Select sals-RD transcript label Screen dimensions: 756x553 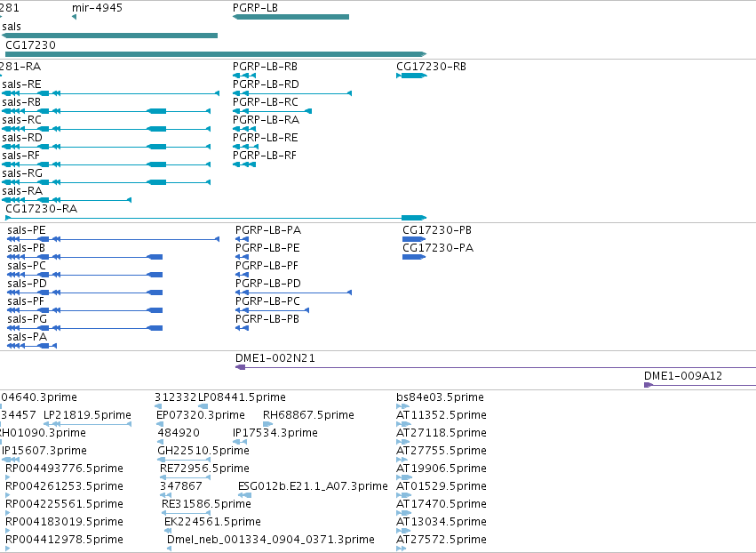22,138
